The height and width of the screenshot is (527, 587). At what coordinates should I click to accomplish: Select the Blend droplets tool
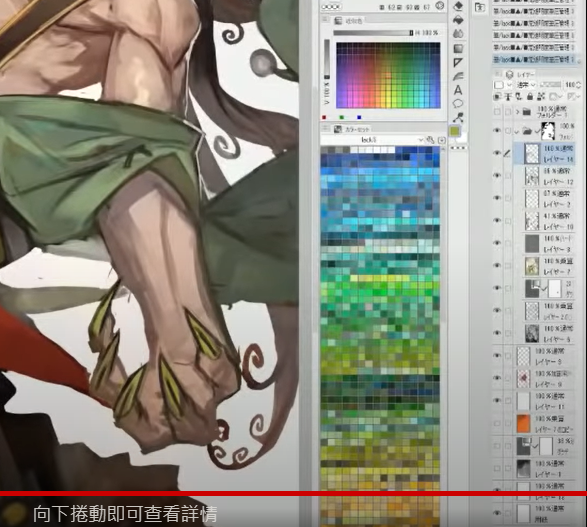click(458, 34)
